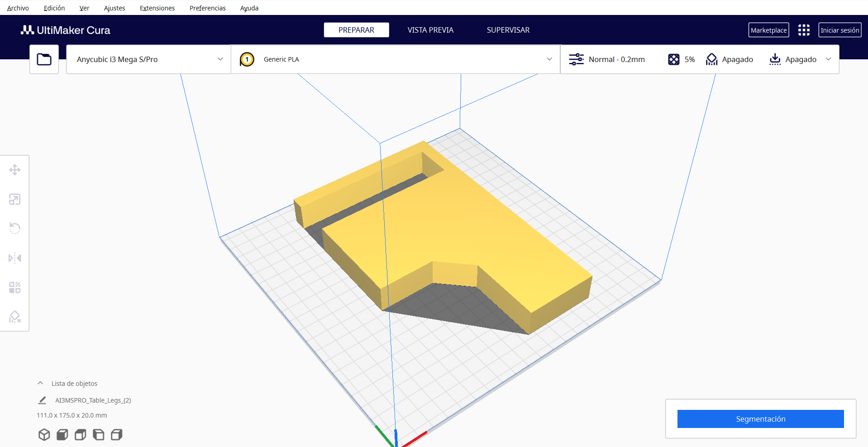868x447 pixels.
Task: Expand the Generic PLA material dropdown
Action: pos(396,59)
